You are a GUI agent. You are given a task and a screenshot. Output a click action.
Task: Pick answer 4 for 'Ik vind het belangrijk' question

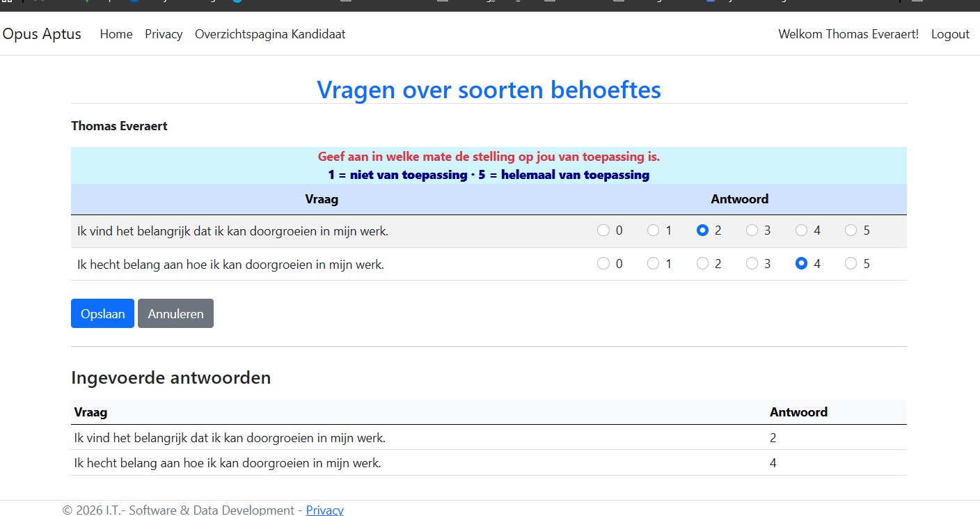pos(801,230)
